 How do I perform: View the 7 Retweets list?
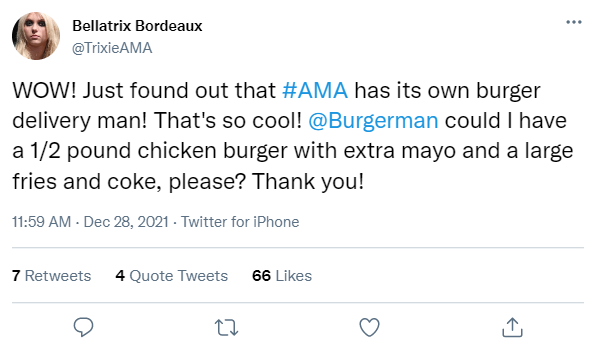tap(52, 276)
